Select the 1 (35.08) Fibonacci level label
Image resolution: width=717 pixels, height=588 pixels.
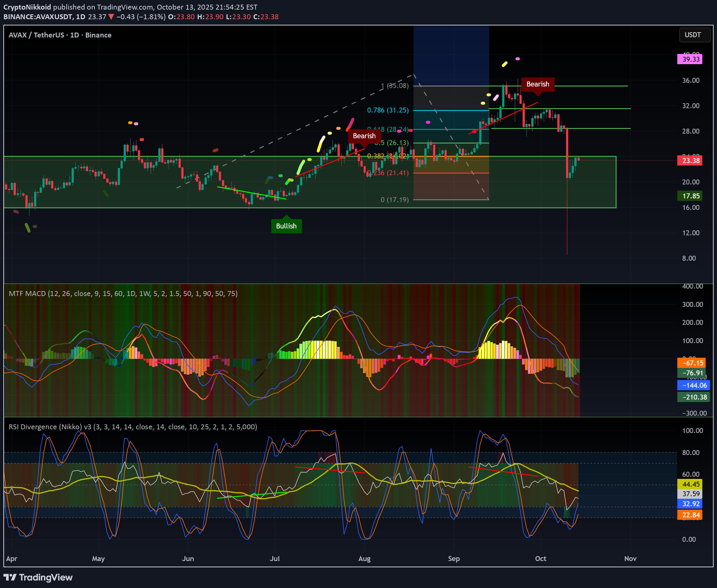coord(395,86)
